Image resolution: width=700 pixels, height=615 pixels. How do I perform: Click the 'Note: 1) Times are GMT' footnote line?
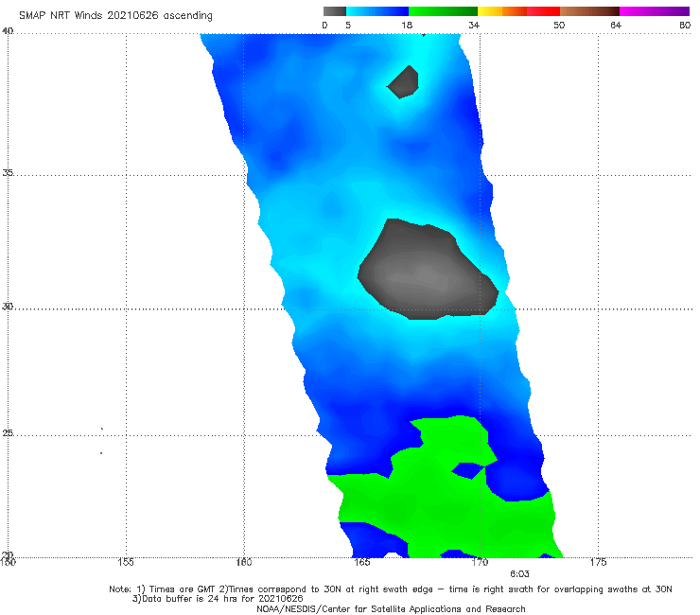click(390, 589)
